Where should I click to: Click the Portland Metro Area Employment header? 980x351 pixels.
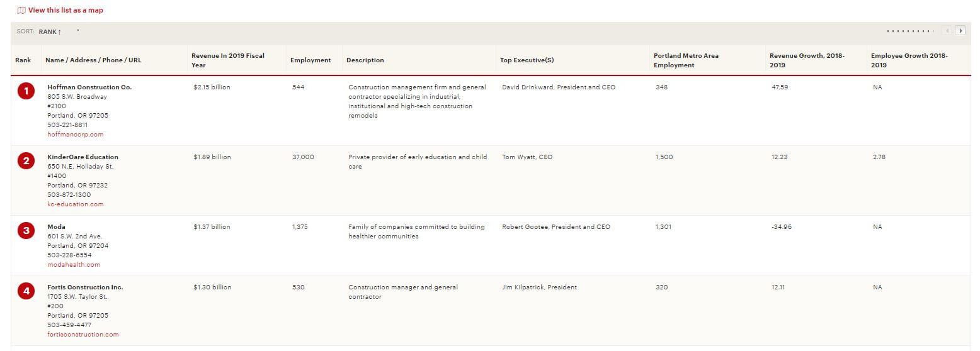tap(686, 60)
